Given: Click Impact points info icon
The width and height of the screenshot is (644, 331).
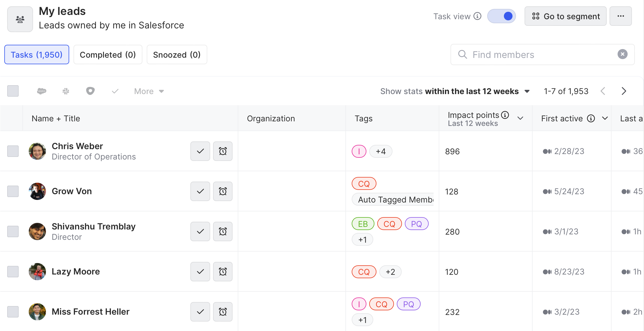Looking at the screenshot, I should click(x=505, y=115).
